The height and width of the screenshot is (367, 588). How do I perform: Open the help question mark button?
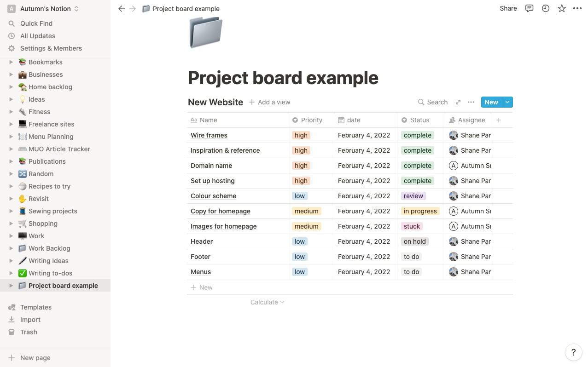(573, 353)
